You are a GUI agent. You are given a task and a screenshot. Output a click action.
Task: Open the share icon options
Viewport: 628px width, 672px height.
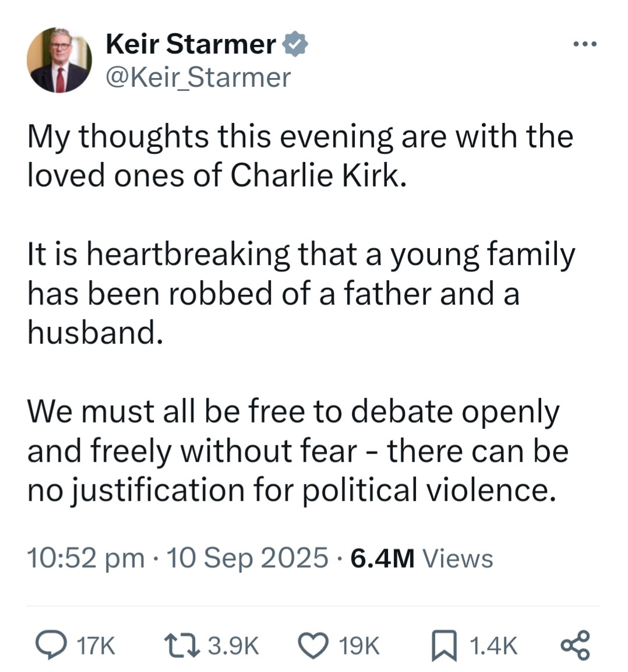575,645
